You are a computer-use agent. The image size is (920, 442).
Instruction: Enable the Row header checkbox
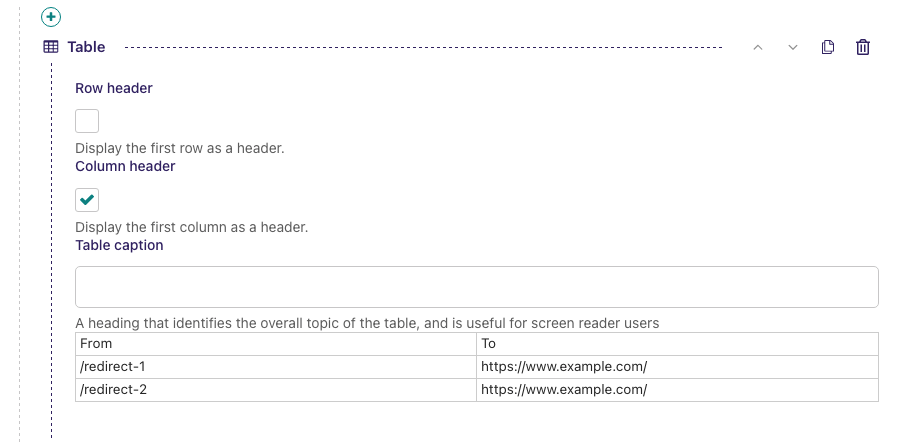[x=87, y=121]
